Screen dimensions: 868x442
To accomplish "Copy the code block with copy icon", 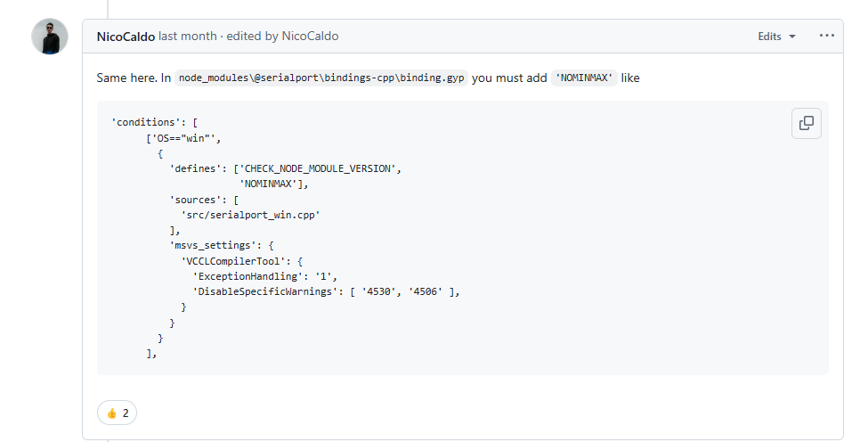I will tap(806, 124).
